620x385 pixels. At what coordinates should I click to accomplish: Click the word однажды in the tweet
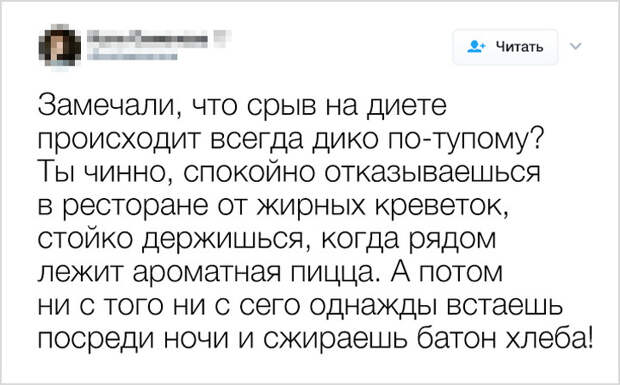(x=373, y=306)
